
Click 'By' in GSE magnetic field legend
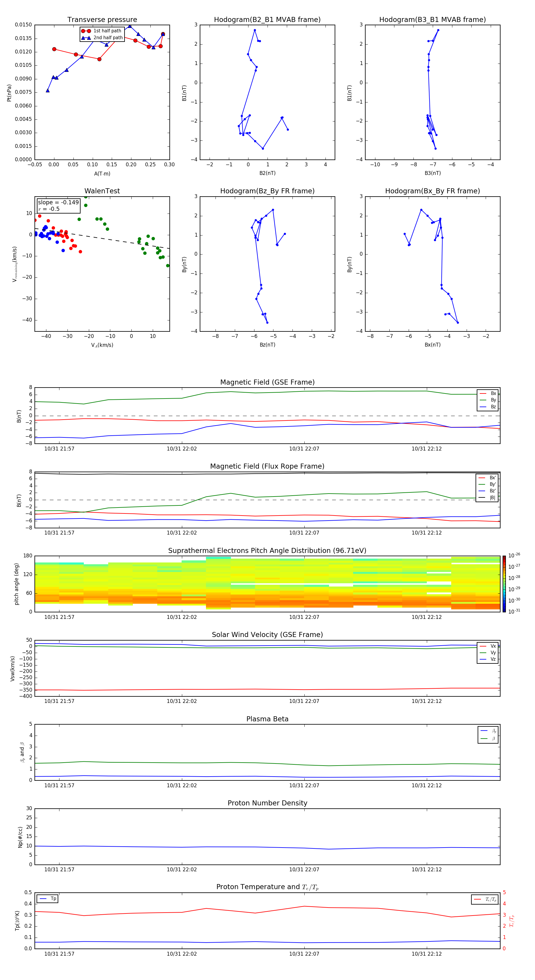point(488,400)
